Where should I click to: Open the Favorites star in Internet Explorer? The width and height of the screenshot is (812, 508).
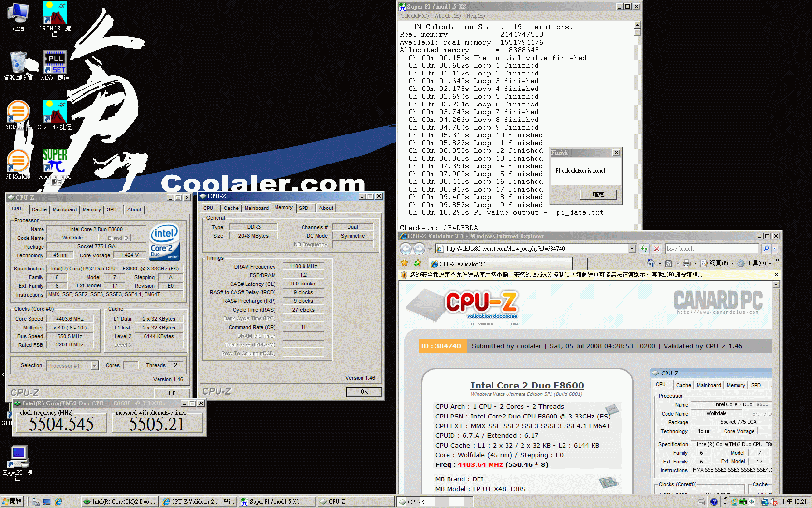[405, 263]
